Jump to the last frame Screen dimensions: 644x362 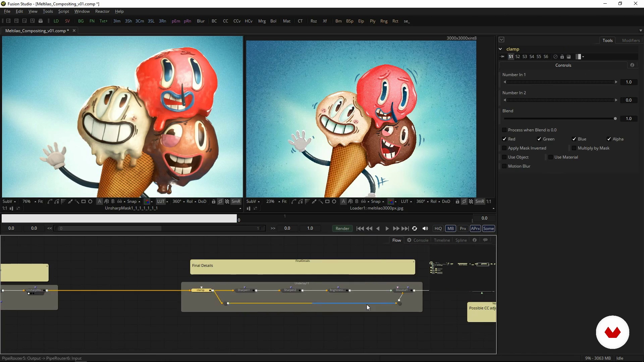coord(405,229)
